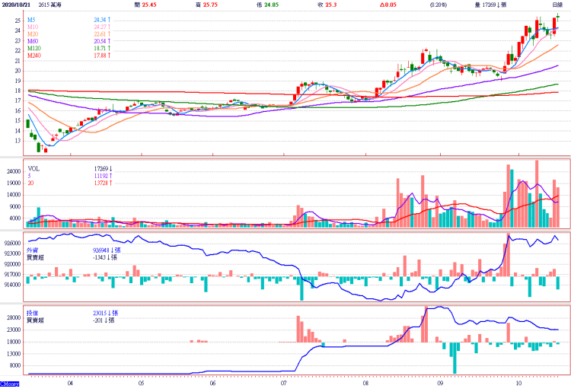Viewport: 571px width, 392px height.
Task: Click the 2615 萬海 stock name
Action: click(59, 5)
